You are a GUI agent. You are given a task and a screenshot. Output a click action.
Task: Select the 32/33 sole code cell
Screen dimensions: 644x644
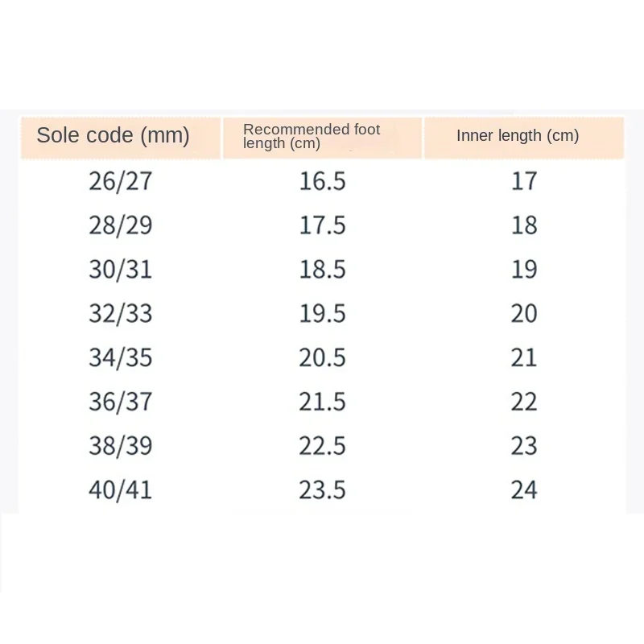(x=120, y=314)
